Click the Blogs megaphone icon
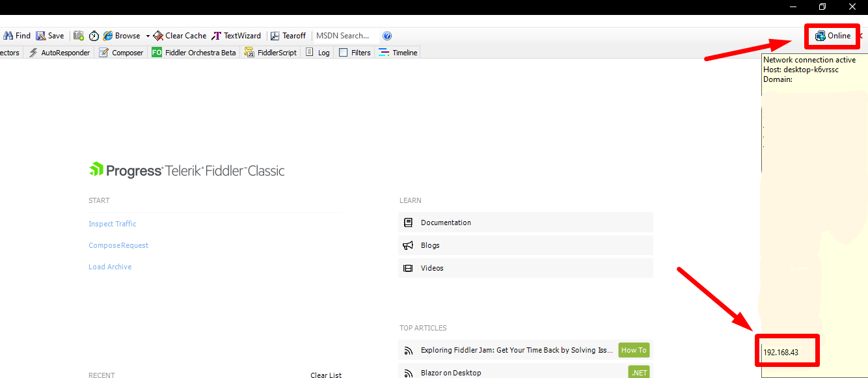 point(408,245)
